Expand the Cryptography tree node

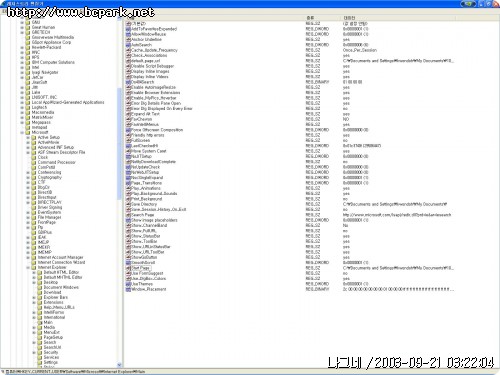[28, 177]
